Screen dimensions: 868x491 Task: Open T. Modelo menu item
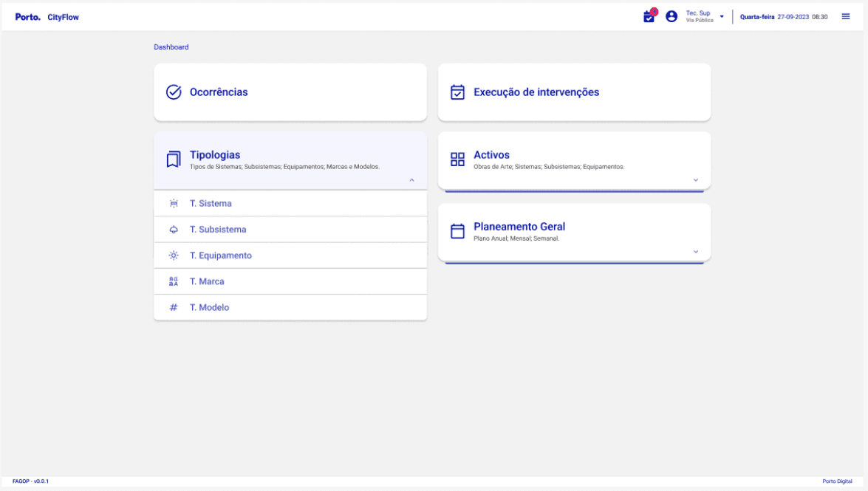[x=290, y=308]
